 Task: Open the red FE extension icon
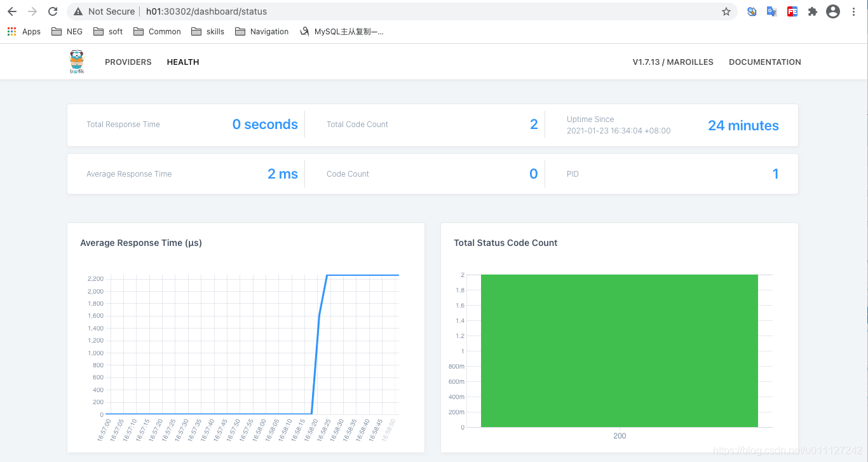pyautogui.click(x=792, y=11)
